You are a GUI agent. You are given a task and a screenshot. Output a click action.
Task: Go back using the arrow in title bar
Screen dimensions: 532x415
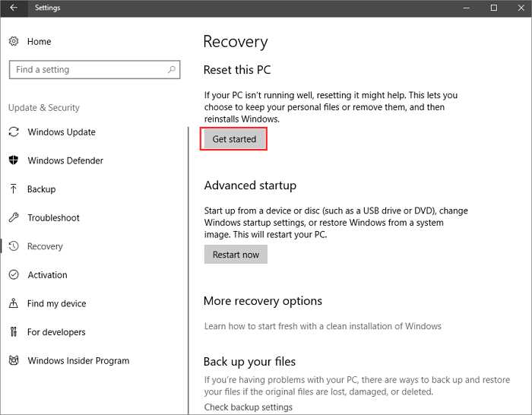(14, 8)
